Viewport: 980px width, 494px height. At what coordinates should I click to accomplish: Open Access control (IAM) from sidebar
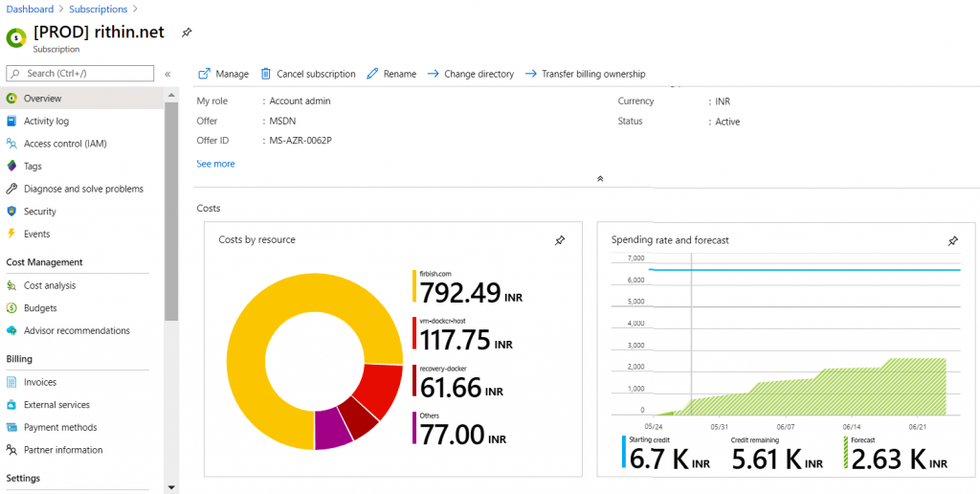pos(65,144)
